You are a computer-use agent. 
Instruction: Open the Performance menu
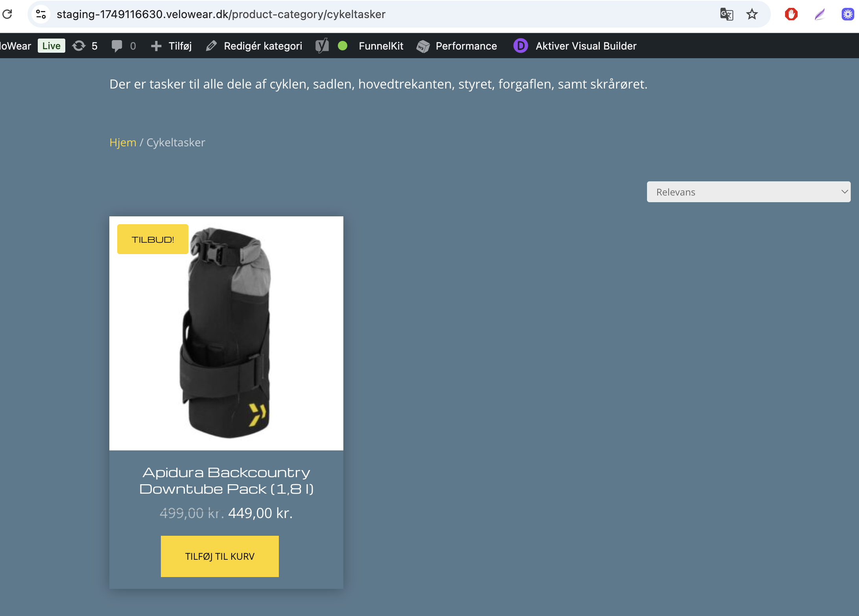(x=457, y=46)
